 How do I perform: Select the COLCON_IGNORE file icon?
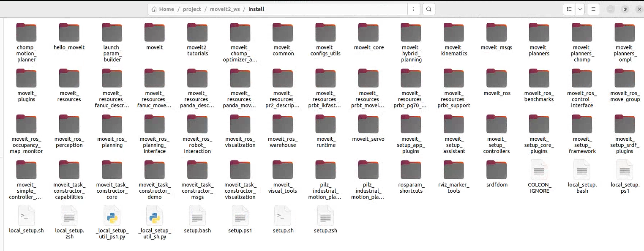coord(539,169)
